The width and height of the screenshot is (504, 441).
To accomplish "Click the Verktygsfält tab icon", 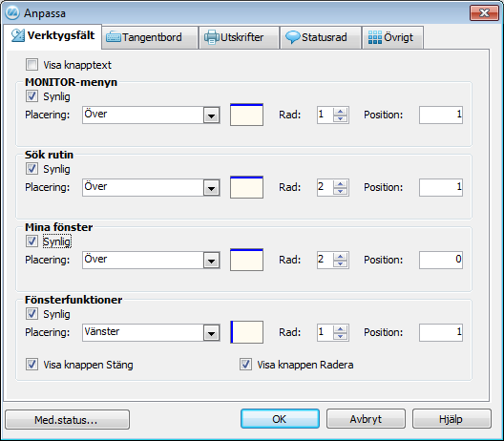I will pos(18,35).
